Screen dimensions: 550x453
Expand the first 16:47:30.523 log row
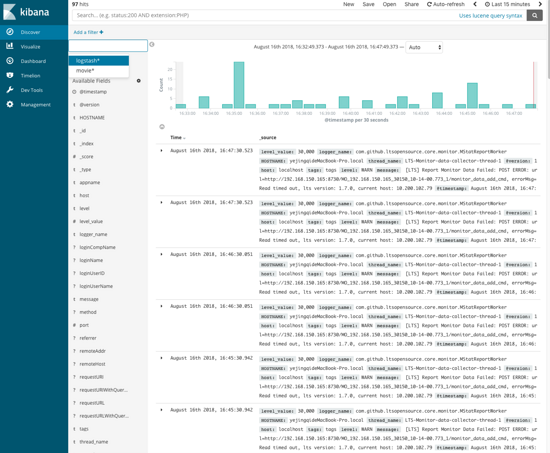coord(161,151)
